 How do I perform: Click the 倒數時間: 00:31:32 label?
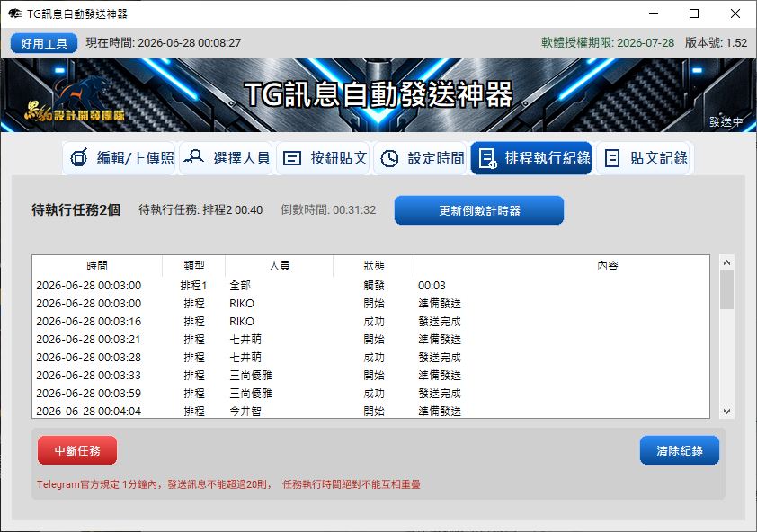pyautogui.click(x=328, y=210)
